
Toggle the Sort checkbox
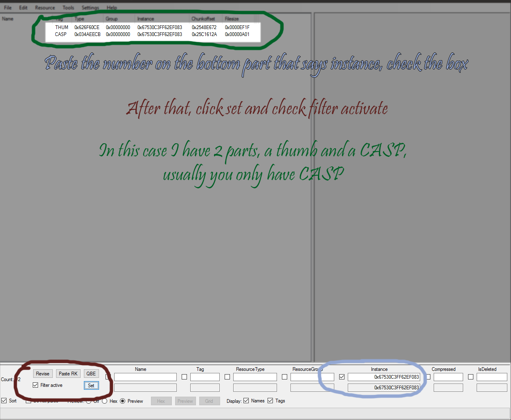[4, 401]
